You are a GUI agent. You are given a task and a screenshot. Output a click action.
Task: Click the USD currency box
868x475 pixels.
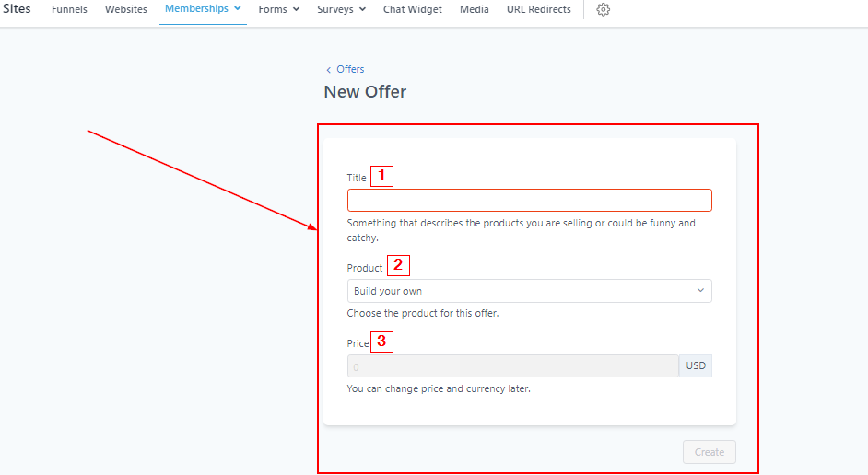pos(696,366)
